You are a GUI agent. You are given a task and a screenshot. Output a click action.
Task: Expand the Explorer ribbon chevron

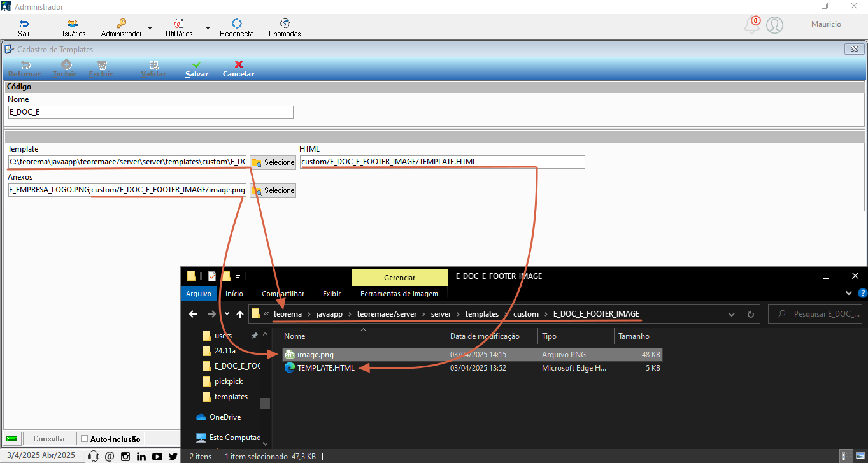click(848, 294)
